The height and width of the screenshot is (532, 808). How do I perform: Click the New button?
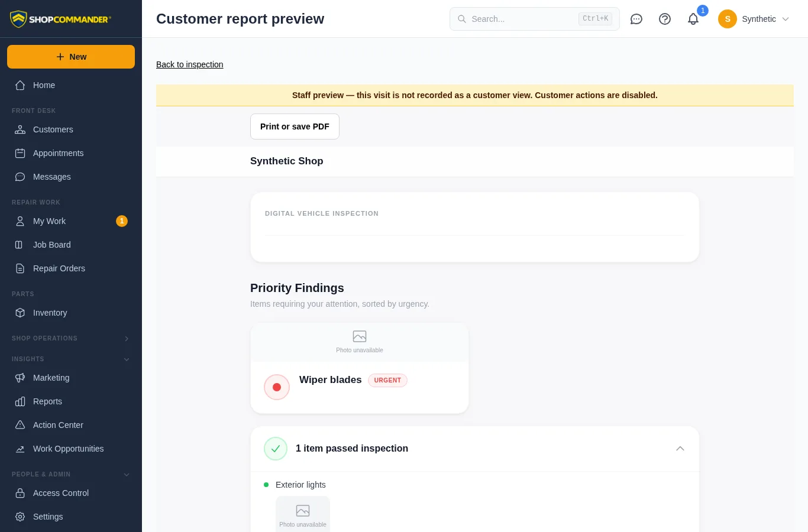71,57
